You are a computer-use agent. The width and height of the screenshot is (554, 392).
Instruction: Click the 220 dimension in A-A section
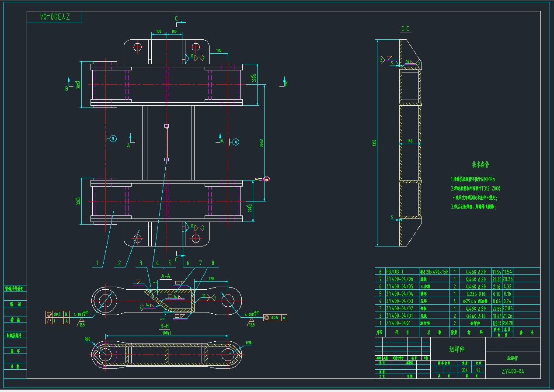[211, 278]
